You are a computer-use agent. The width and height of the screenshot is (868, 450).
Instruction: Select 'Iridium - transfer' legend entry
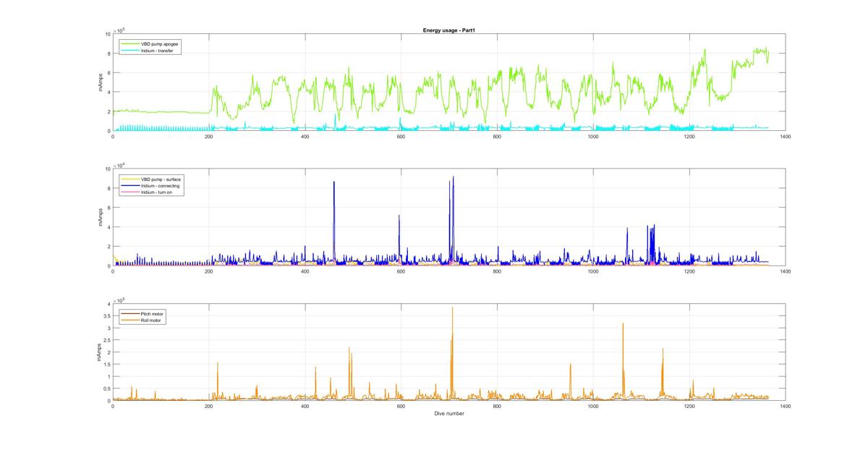coord(156,51)
